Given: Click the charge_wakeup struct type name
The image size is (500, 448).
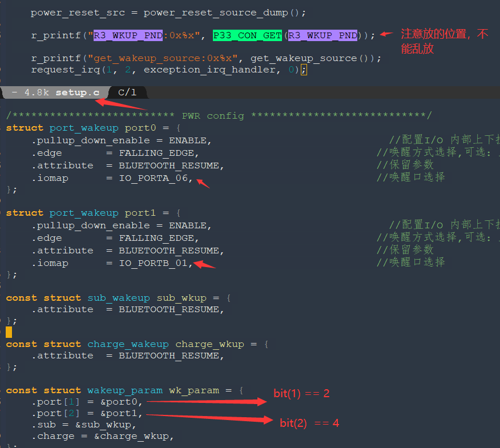Looking at the screenshot, I should tap(128, 344).
